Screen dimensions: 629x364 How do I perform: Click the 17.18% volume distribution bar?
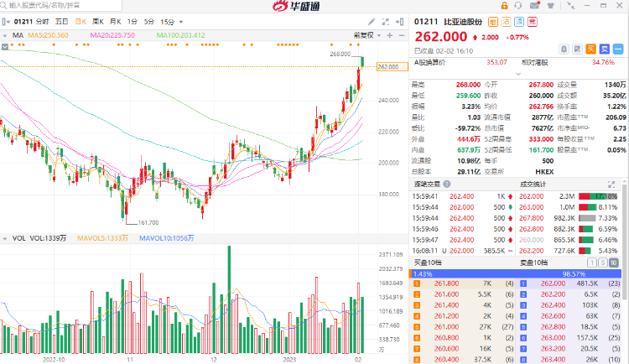coord(598,196)
